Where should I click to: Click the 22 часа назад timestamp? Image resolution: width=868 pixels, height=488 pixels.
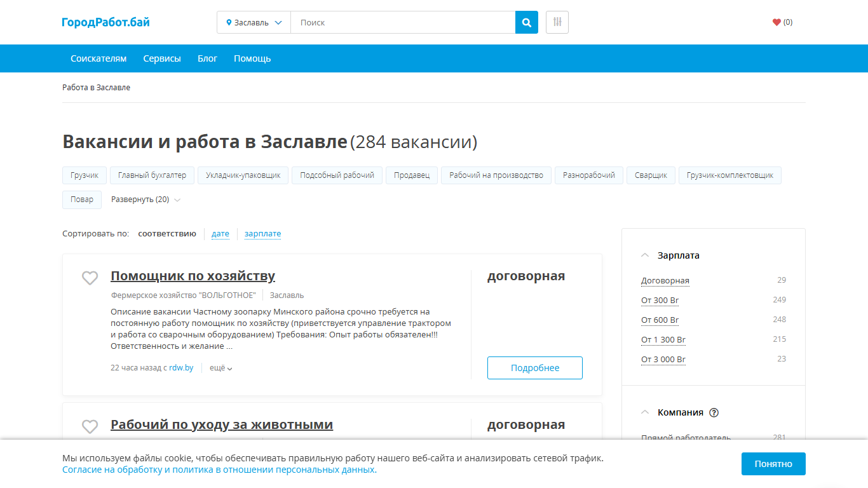(136, 368)
